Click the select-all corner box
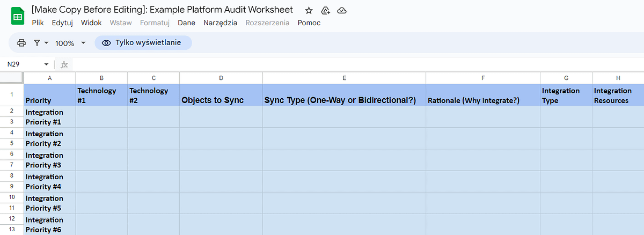644x235 pixels. click(12, 78)
